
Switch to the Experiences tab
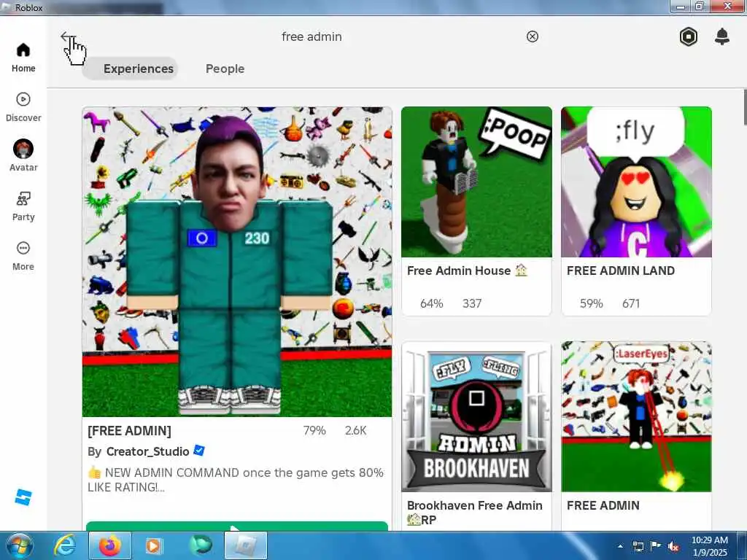click(130, 69)
